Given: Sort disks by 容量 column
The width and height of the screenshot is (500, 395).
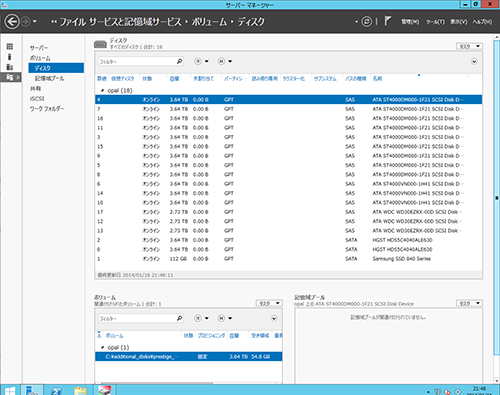Looking at the screenshot, I should point(174,79).
